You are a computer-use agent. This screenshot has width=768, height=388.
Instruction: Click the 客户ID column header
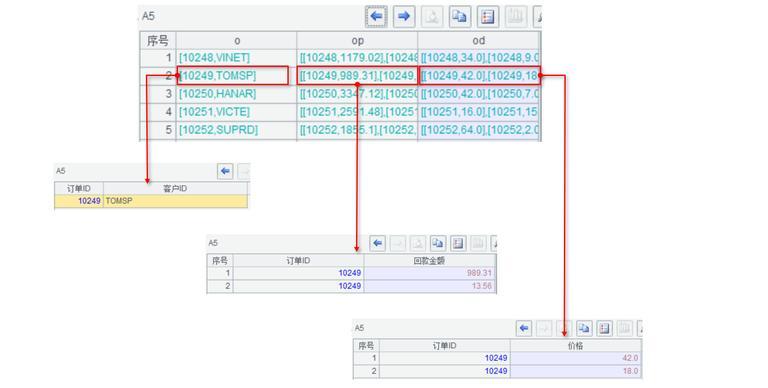coord(175,189)
